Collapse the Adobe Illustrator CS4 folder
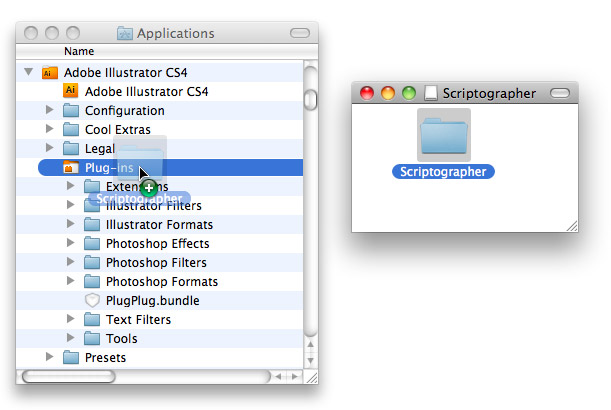The width and height of the screenshot is (611, 410). (x=28, y=72)
